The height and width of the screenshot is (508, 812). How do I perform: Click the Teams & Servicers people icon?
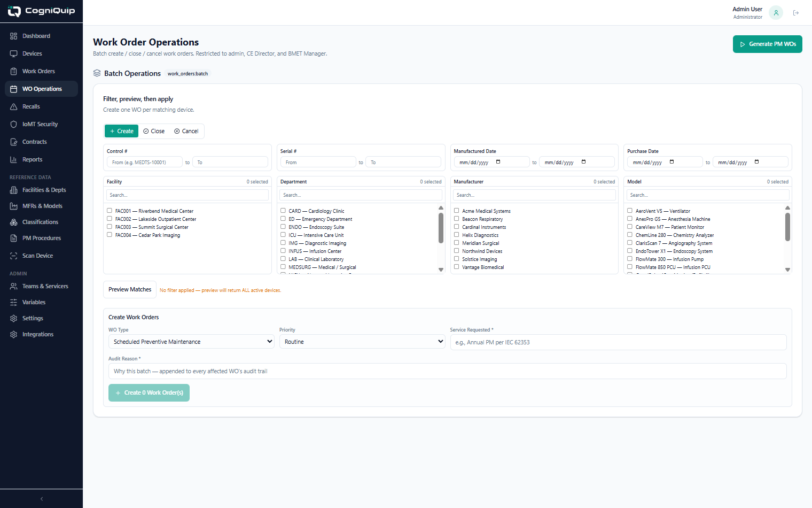click(13, 286)
